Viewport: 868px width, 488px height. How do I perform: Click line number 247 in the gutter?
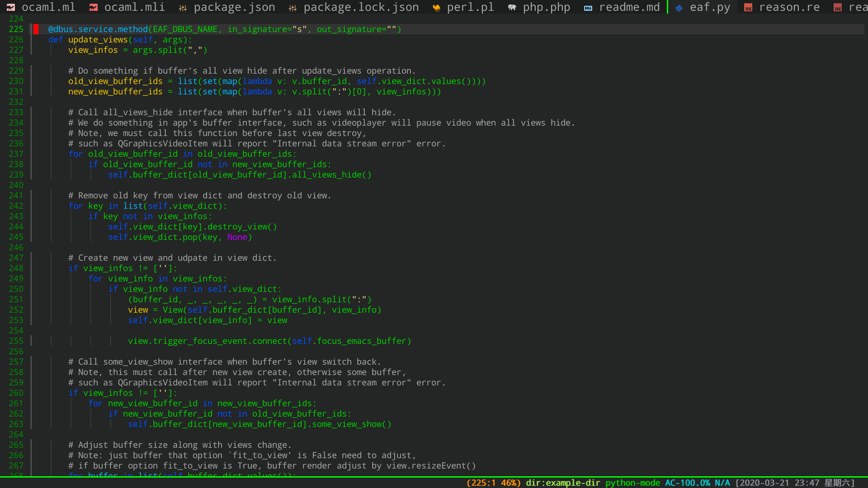(x=16, y=258)
